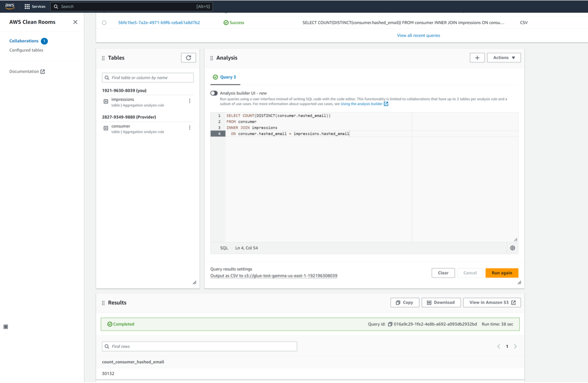Open Collaborations in the sidebar

tap(24, 41)
